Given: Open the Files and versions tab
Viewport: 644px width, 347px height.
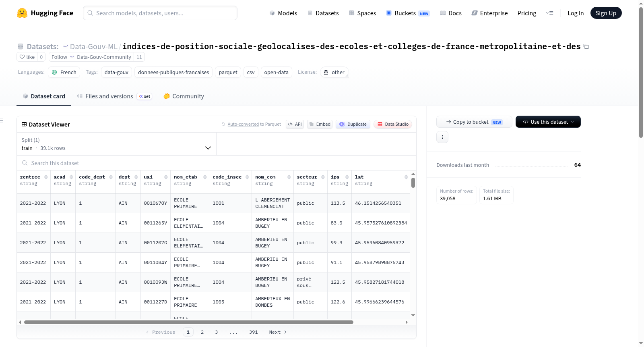Looking at the screenshot, I should coord(114,96).
